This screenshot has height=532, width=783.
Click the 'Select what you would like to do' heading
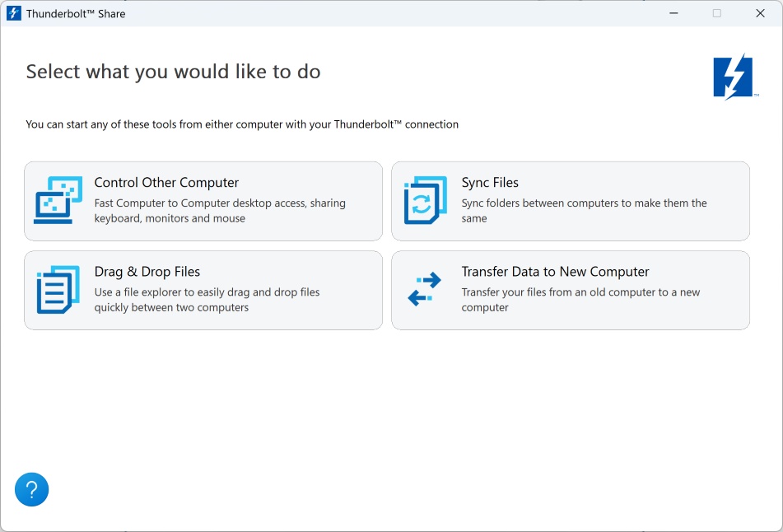173,72
